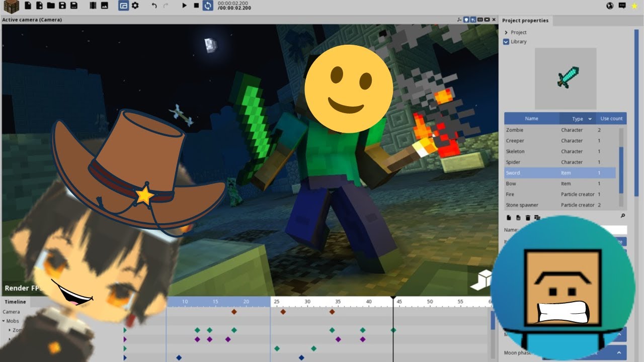Click frame 55 on the timeline ruler
Image resolution: width=644 pixels, height=362 pixels.
[460, 302]
